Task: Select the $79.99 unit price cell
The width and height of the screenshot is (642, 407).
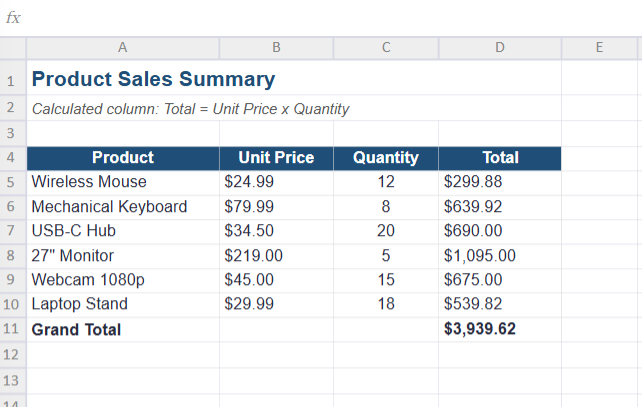Action: (276, 207)
